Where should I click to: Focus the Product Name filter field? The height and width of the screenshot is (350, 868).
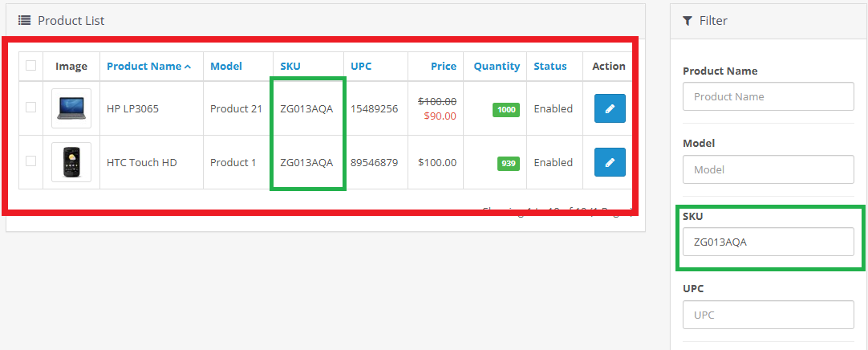pyautogui.click(x=768, y=96)
